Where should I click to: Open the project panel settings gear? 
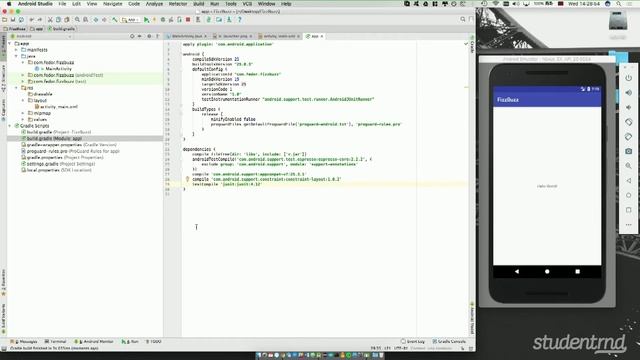[149, 36]
